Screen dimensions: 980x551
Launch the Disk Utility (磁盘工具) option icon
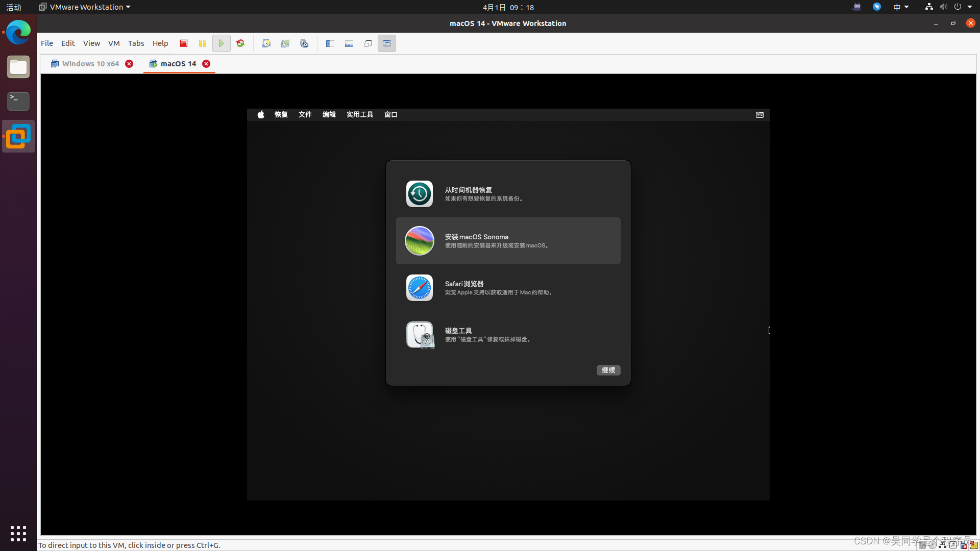[420, 335]
